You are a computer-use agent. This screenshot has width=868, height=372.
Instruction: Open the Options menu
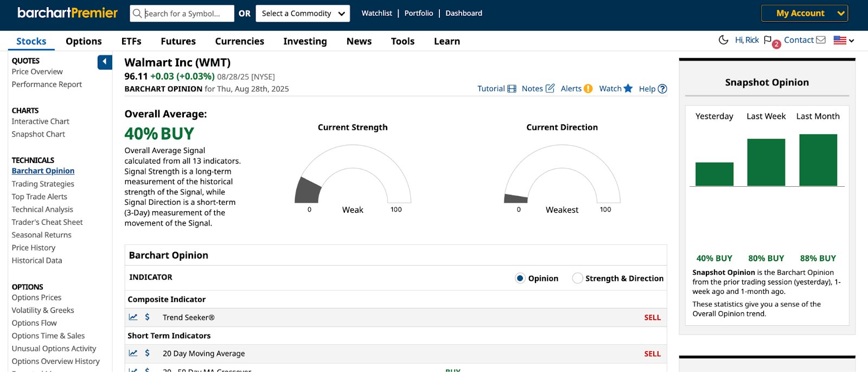(84, 41)
